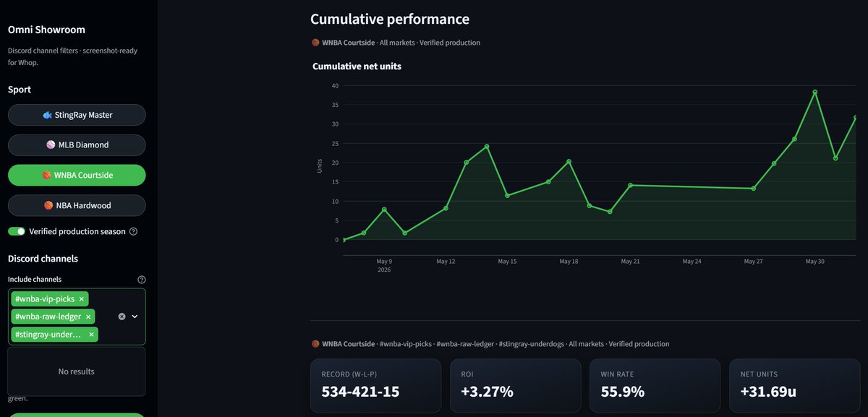Click the Omni Showroom sidebar title
Image resolution: width=868 pixels, height=417 pixels.
tap(46, 30)
